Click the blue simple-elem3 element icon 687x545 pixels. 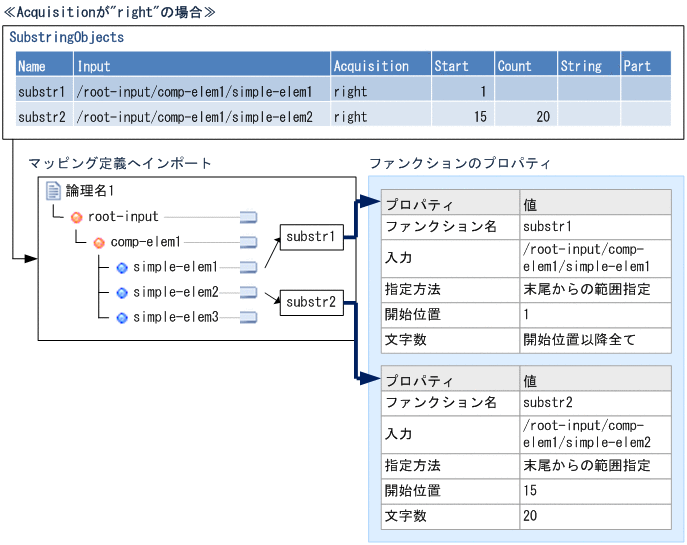[x=122, y=318]
